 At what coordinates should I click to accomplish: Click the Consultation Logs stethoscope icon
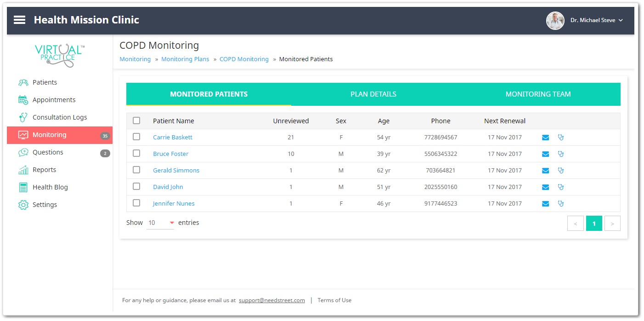point(23,117)
